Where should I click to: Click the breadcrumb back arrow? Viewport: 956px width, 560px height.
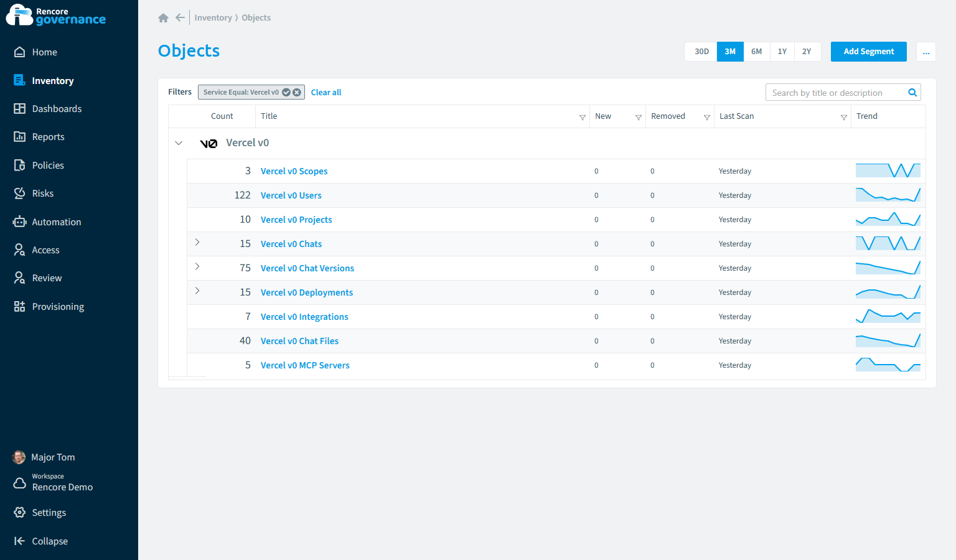pos(180,17)
